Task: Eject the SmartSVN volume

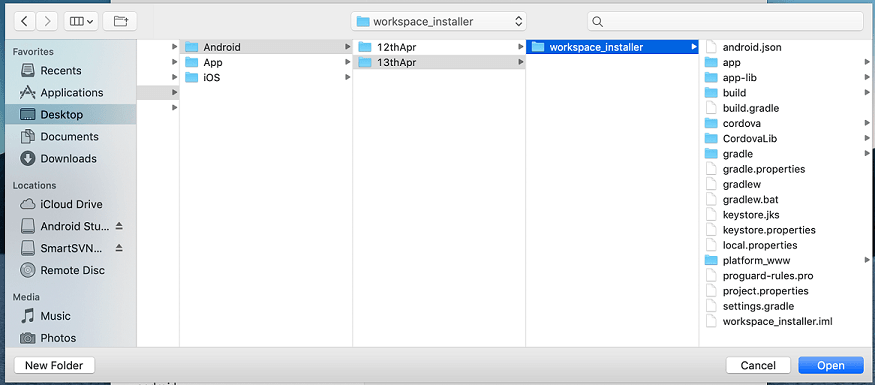Action: (119, 248)
